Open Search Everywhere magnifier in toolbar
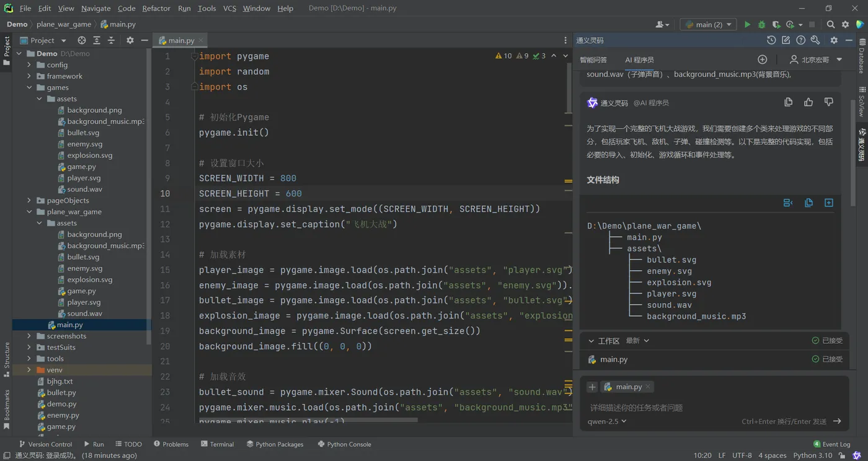 (x=831, y=25)
